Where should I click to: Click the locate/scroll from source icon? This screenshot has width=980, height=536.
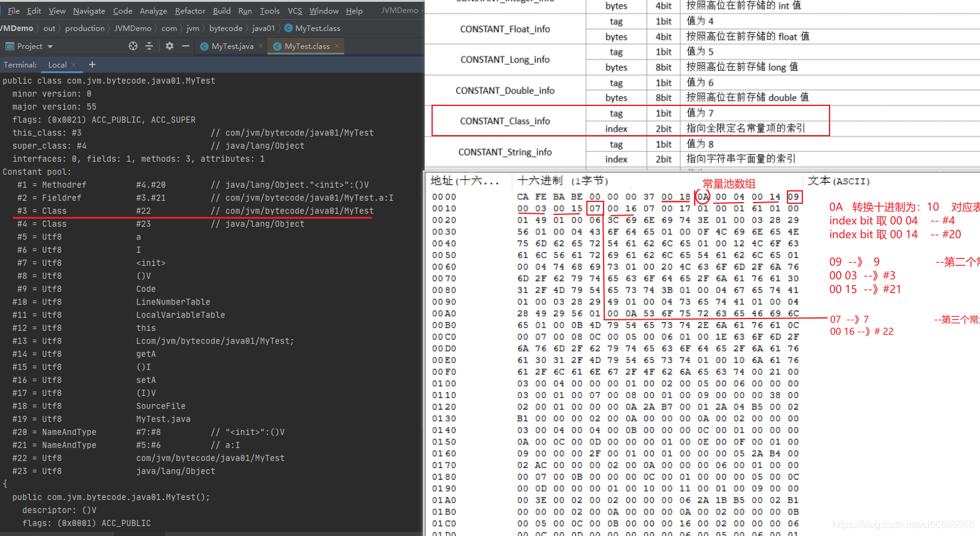coord(132,46)
